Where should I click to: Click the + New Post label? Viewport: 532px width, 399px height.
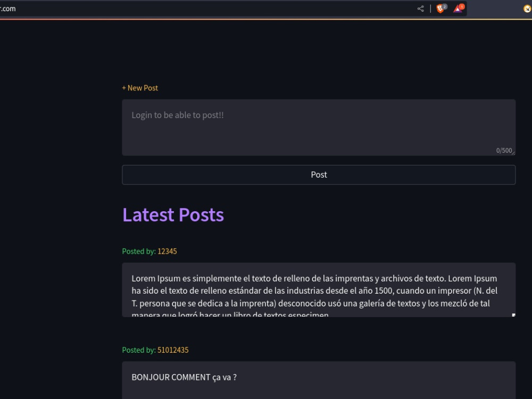(140, 88)
